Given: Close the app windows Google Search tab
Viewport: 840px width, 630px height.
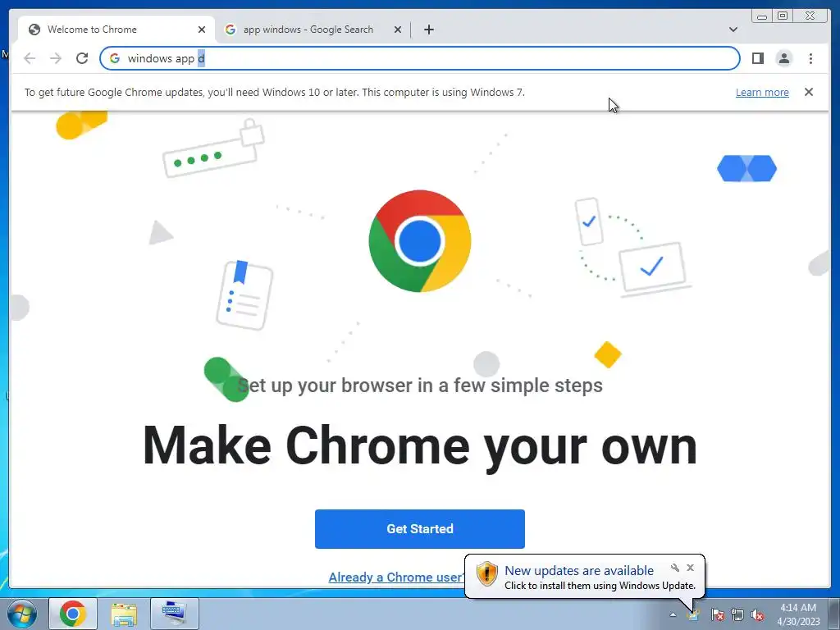Looking at the screenshot, I should point(398,30).
